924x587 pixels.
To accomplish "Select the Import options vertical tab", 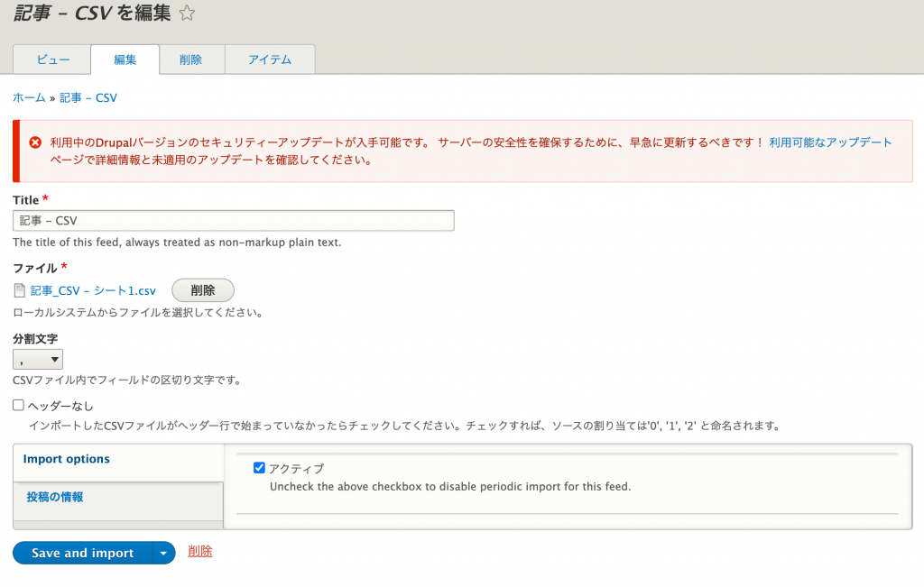I will pos(67,459).
